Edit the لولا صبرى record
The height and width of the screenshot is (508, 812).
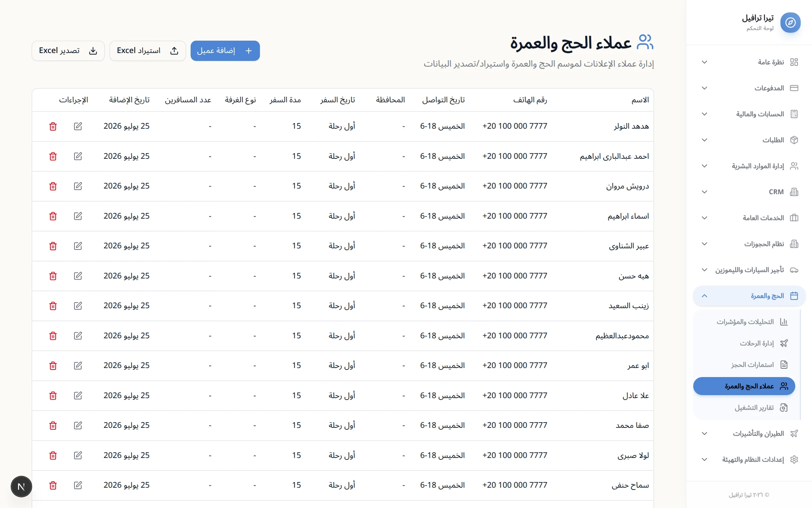[x=78, y=455]
